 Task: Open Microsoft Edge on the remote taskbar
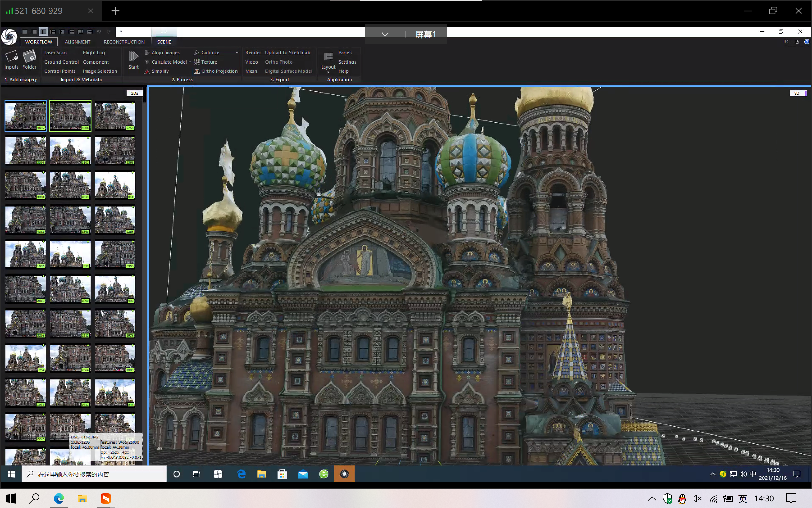click(x=241, y=474)
